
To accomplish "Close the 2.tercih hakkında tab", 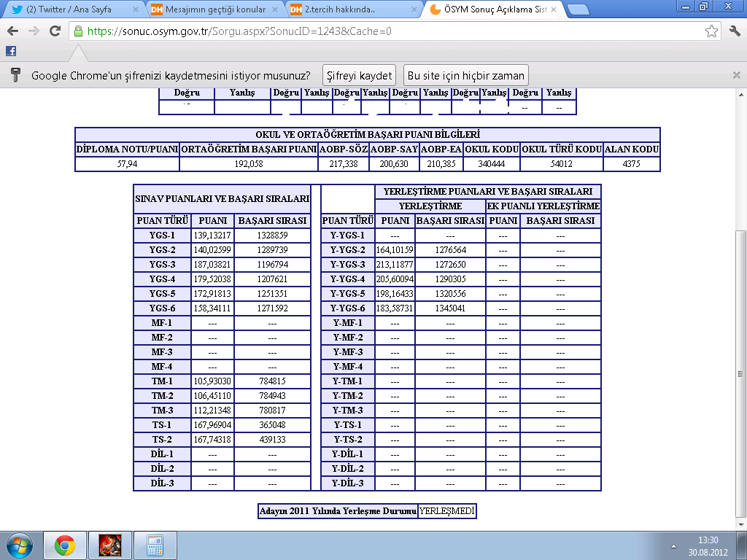I will click(414, 9).
